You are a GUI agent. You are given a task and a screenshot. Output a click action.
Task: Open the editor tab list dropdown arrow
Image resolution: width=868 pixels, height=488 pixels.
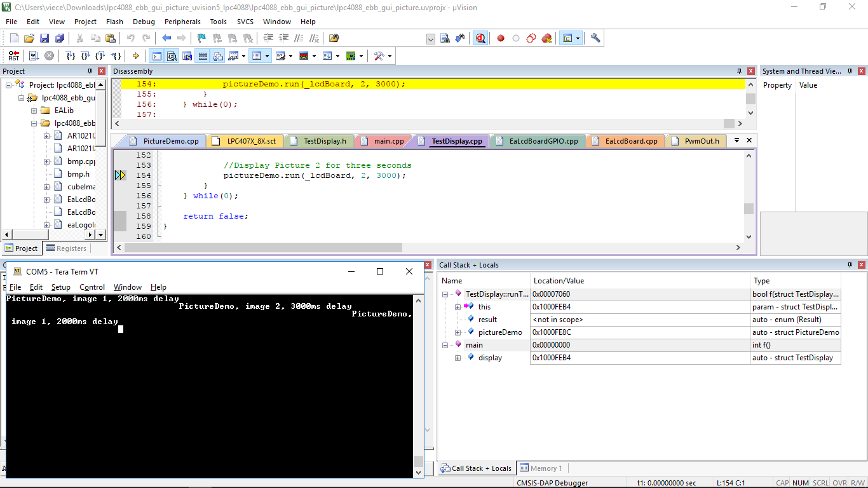[736, 140]
